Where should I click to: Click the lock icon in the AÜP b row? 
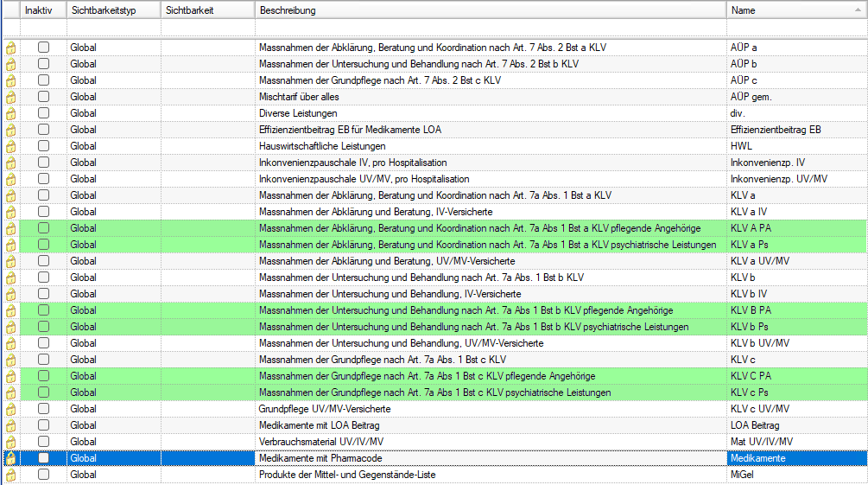[11, 65]
